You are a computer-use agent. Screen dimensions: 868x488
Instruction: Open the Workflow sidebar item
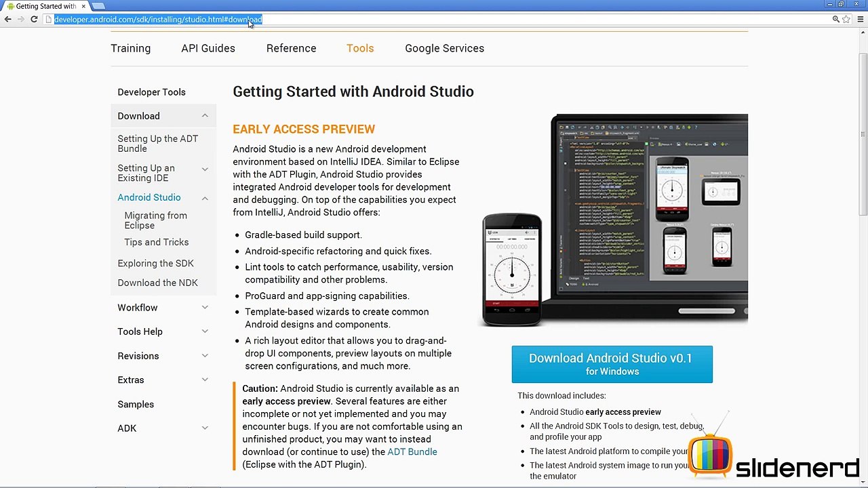(x=137, y=308)
